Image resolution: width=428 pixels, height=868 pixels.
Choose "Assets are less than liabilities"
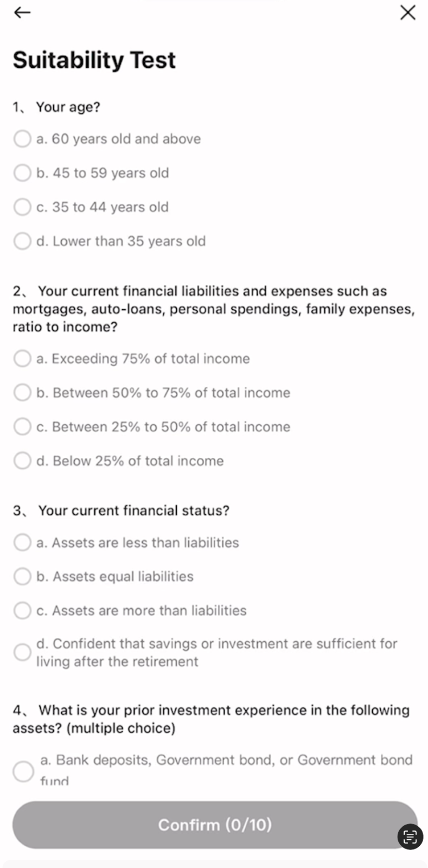coord(22,542)
